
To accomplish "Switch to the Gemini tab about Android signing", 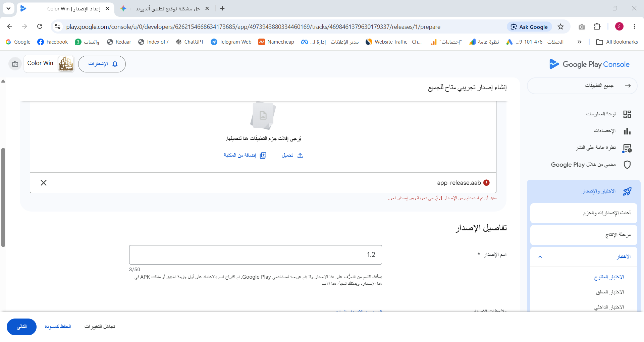I will (x=164, y=9).
